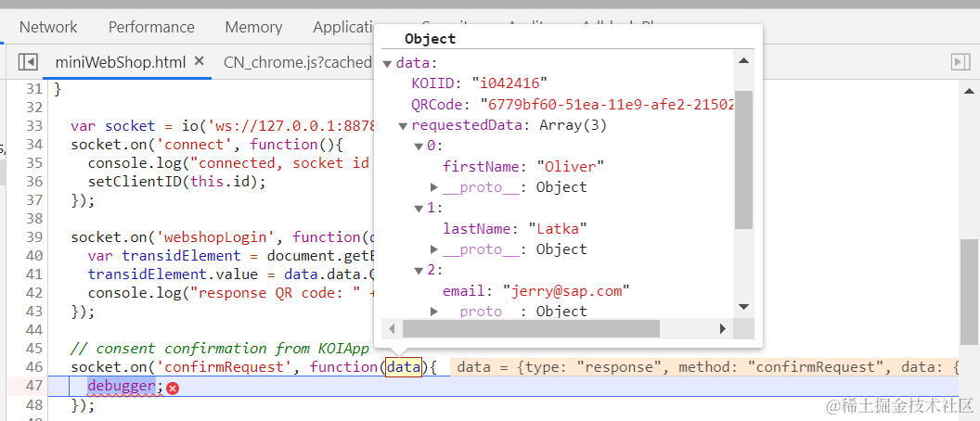Click the popup horizontal scroll right arrow
Screen dimensions: 980x421
click(723, 328)
